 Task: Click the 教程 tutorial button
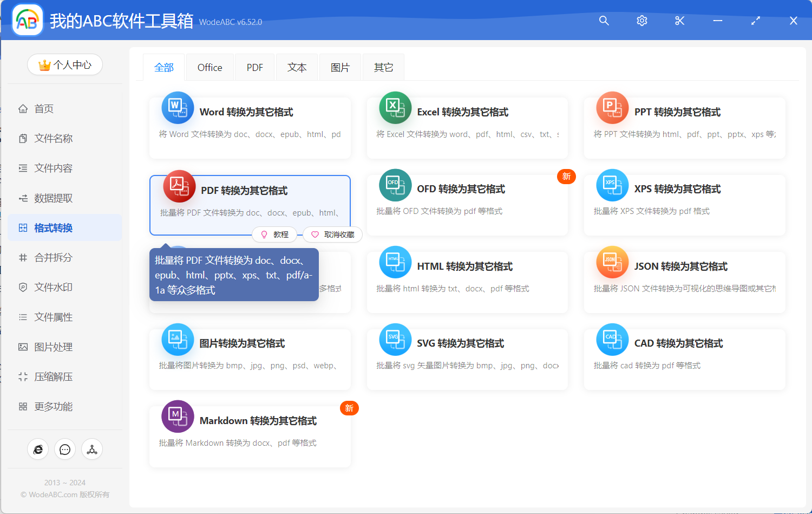[x=274, y=234]
